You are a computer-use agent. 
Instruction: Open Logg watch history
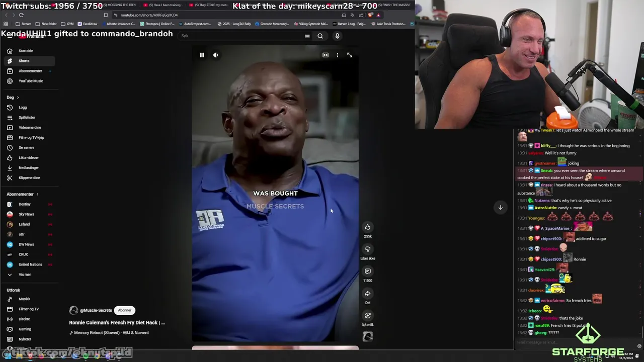(x=30, y=108)
